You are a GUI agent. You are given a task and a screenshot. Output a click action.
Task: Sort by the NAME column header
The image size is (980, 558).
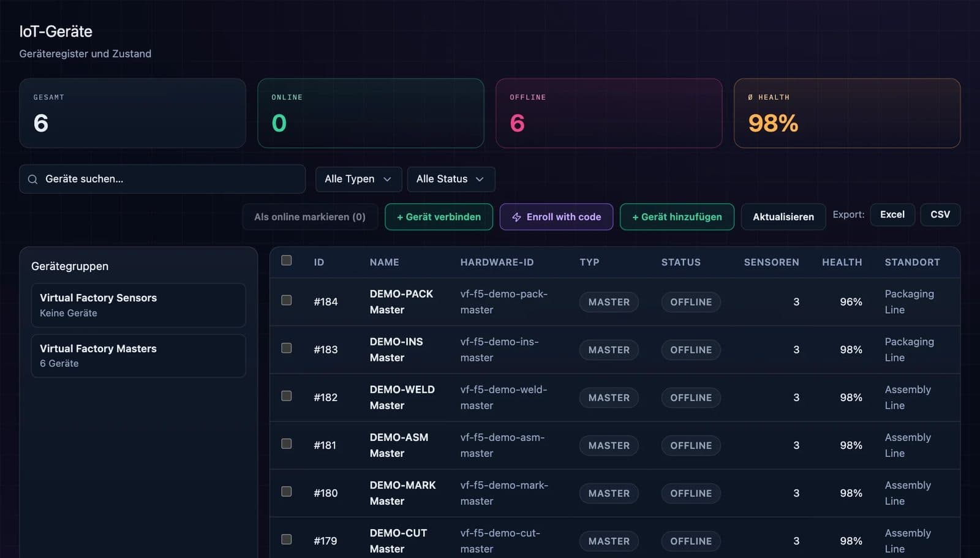click(384, 262)
